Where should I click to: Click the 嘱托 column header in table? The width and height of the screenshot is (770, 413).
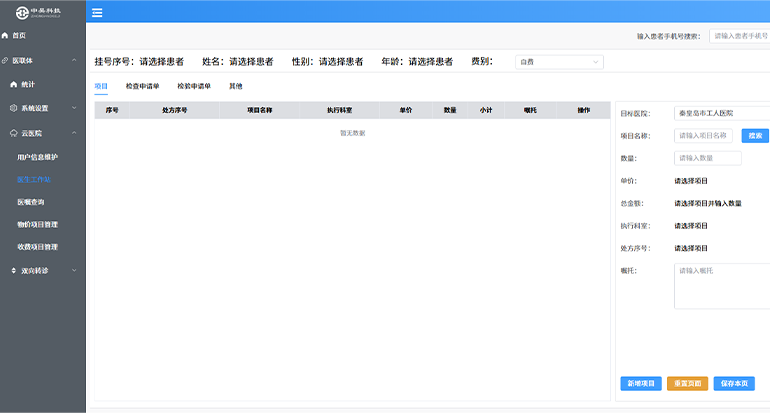530,110
